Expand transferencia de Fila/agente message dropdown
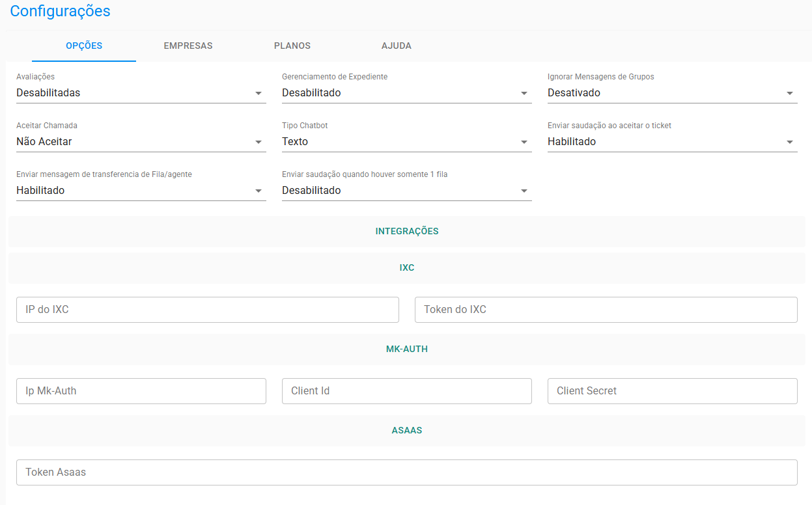812x505 pixels. tap(141, 191)
